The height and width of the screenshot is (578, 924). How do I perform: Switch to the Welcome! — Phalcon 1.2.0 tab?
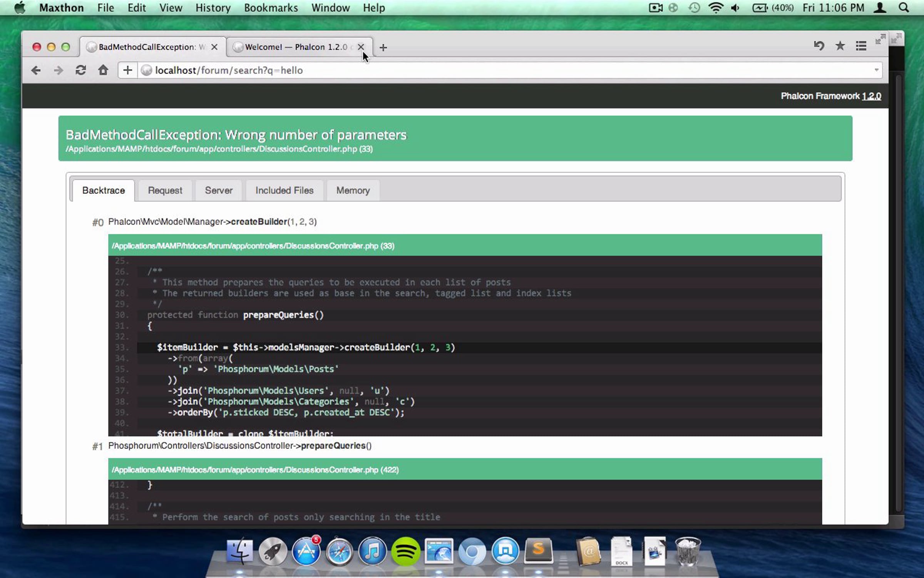click(x=296, y=47)
